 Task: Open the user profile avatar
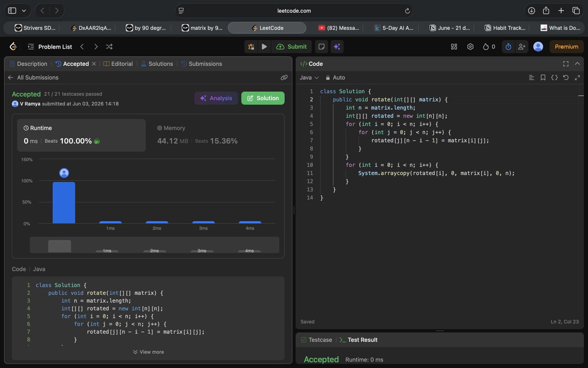[x=538, y=47]
